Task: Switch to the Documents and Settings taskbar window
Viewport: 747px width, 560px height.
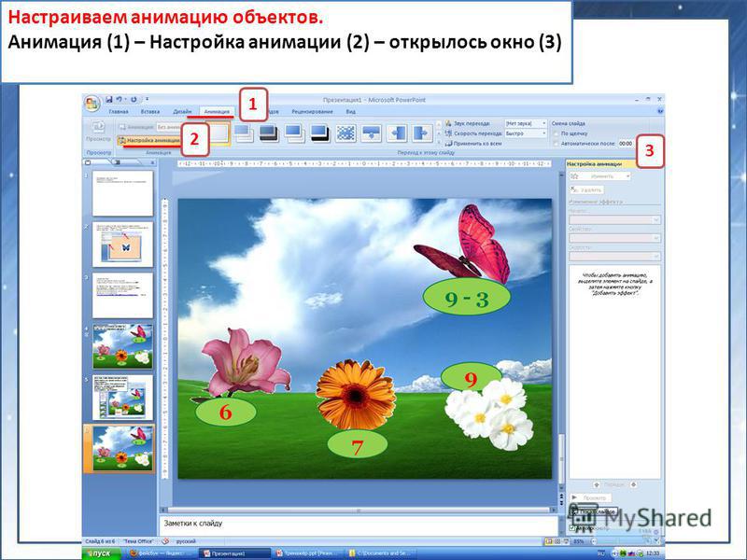Action: [380, 553]
